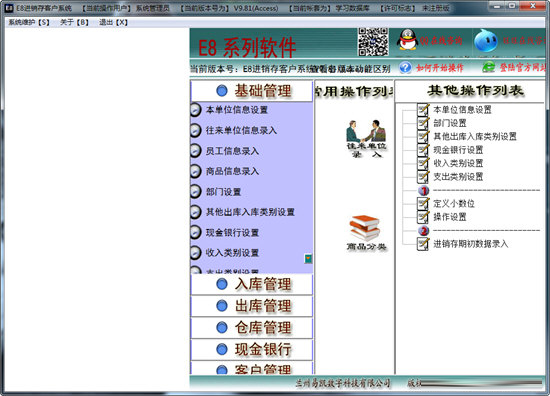Select 操作设置 in the tree

(450, 217)
